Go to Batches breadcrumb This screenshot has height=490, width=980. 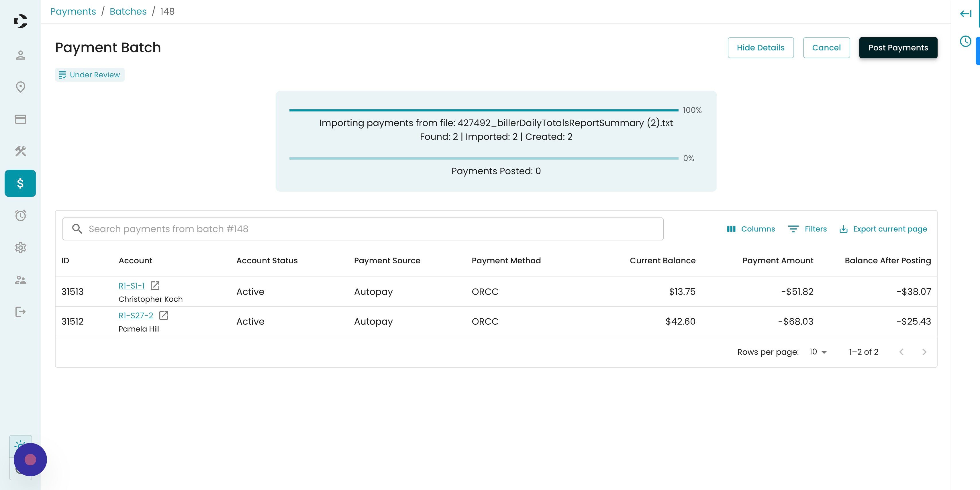(x=128, y=11)
